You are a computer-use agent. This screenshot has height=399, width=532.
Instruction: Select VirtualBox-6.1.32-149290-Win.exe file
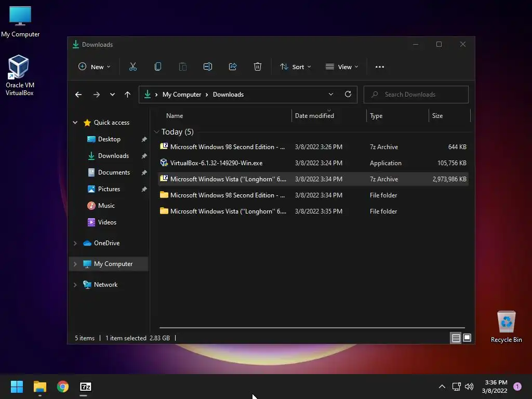tap(313, 163)
